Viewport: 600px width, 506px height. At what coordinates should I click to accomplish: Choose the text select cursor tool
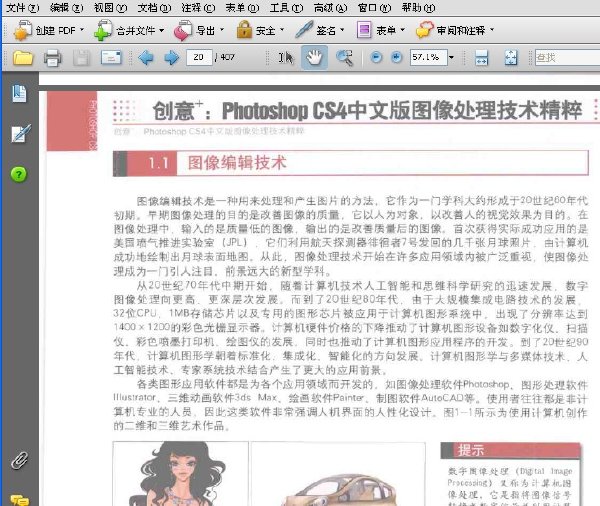click(285, 58)
